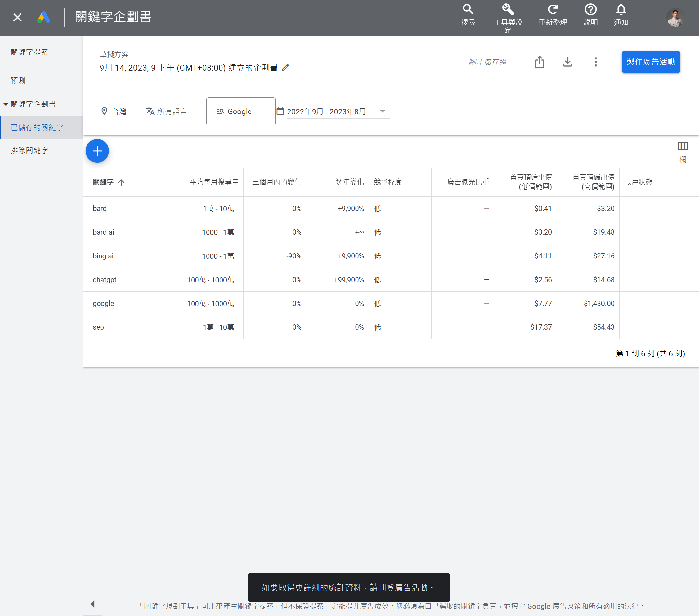Image resolution: width=699 pixels, height=616 pixels.
Task: Open the notifications bell icon
Action: click(x=621, y=9)
